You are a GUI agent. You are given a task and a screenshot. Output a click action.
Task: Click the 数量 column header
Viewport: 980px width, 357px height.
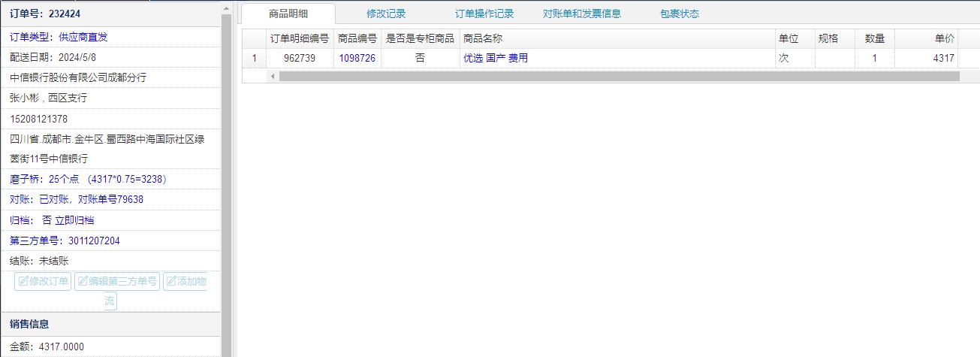(x=875, y=38)
